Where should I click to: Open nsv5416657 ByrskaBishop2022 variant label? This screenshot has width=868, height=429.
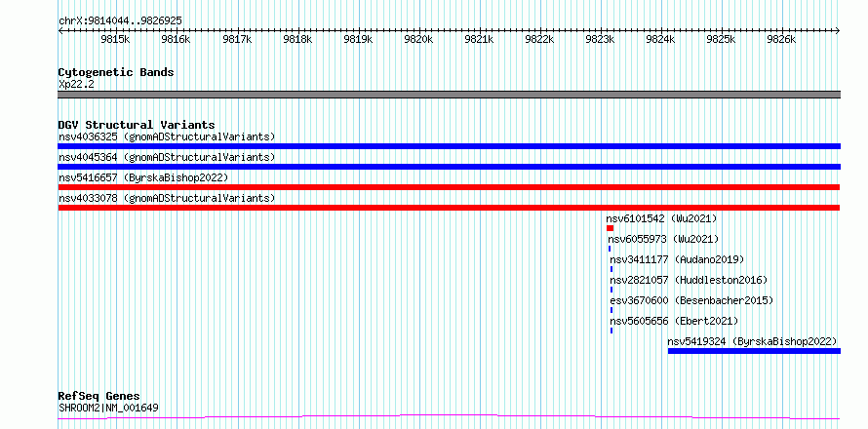tap(143, 177)
